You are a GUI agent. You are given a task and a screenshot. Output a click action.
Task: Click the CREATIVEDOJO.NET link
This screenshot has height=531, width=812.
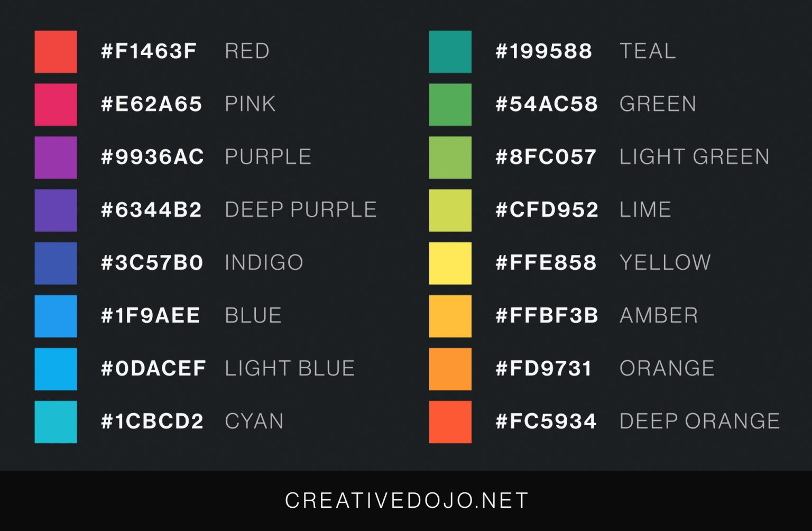pos(407,500)
